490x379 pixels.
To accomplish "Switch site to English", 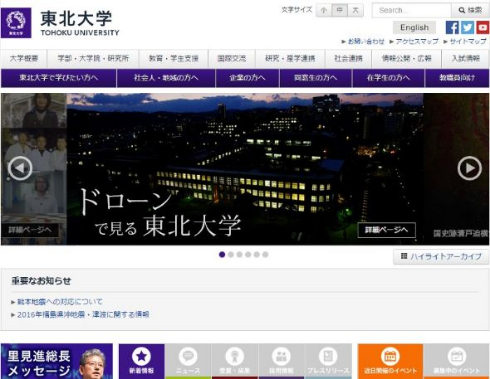I will click(x=414, y=28).
